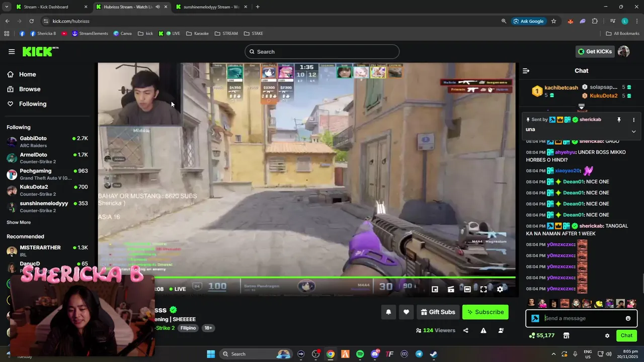This screenshot has width=644, height=362.
Task: Open the user-info icon next to report
Action: tap(501, 330)
